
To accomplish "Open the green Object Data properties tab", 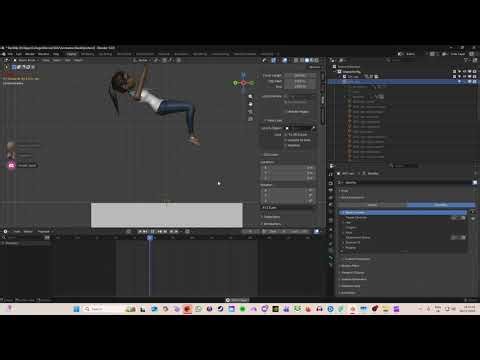I will point(331,250).
